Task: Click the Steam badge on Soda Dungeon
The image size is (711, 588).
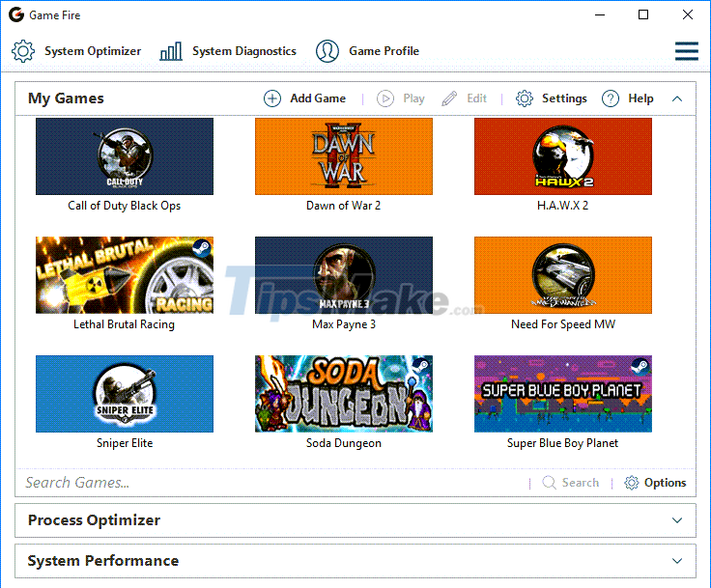Action: click(420, 366)
